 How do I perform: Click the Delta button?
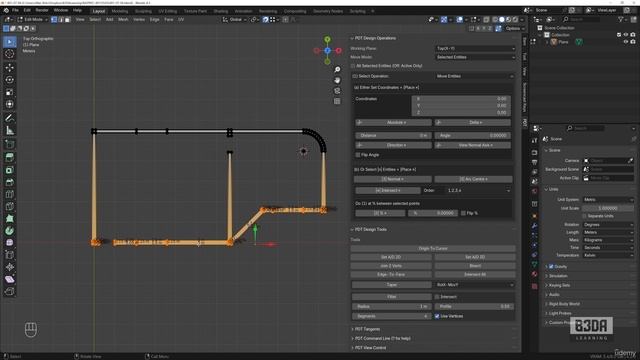pos(472,122)
